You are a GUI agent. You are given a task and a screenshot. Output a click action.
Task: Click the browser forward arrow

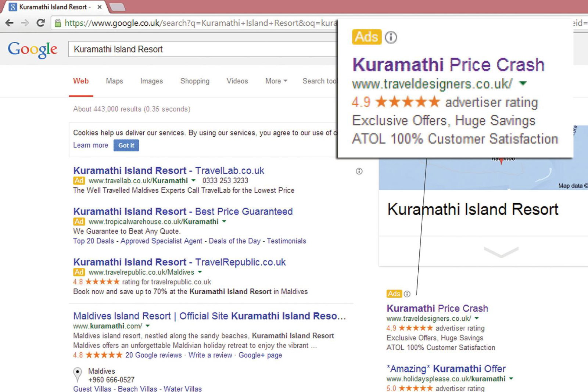coord(25,23)
